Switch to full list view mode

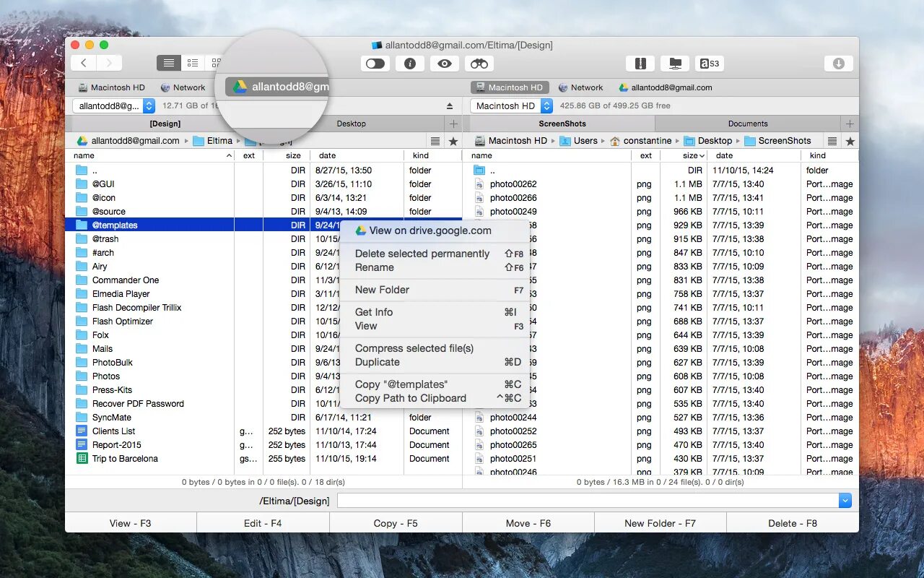pos(168,64)
